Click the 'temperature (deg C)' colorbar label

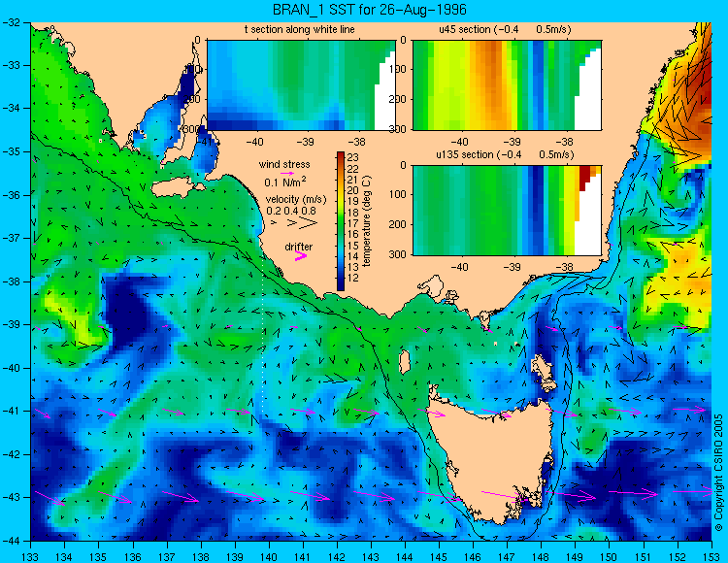(x=367, y=221)
